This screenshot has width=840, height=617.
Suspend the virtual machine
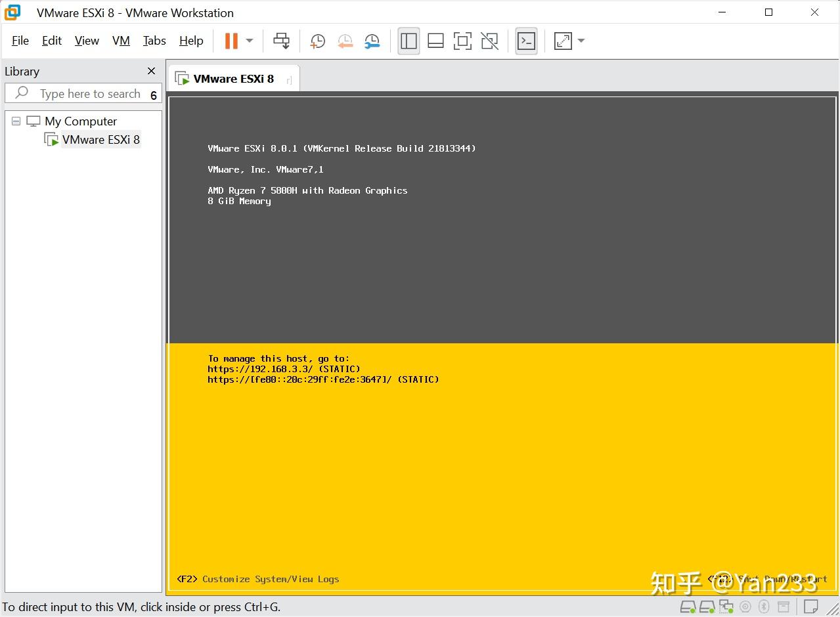(x=231, y=41)
